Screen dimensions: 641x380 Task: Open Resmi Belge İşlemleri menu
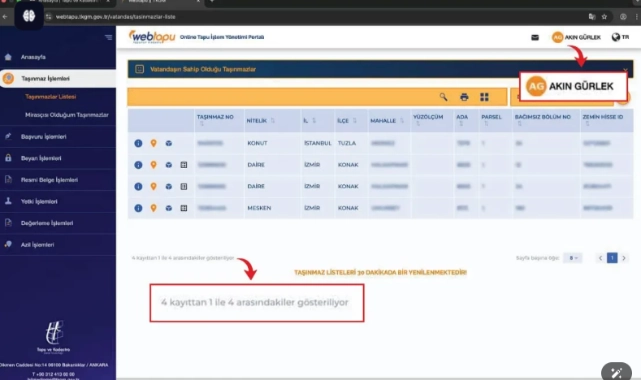click(49, 180)
